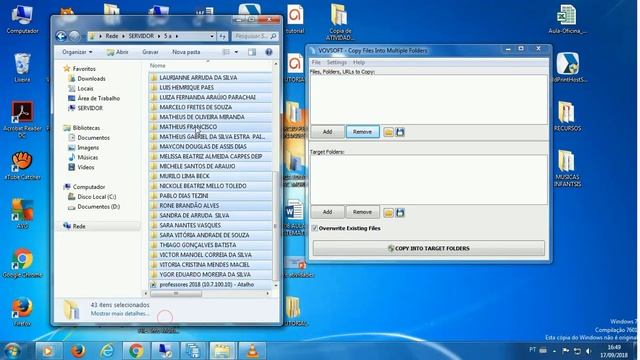Open the Aula-Oficina Excel file icon
The height and width of the screenshot is (360, 640).
(567, 19)
